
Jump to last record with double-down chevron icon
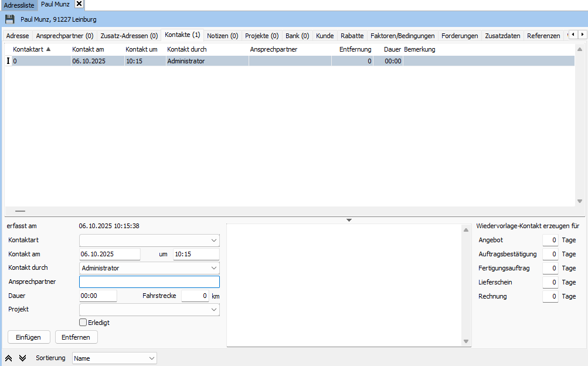click(22, 358)
